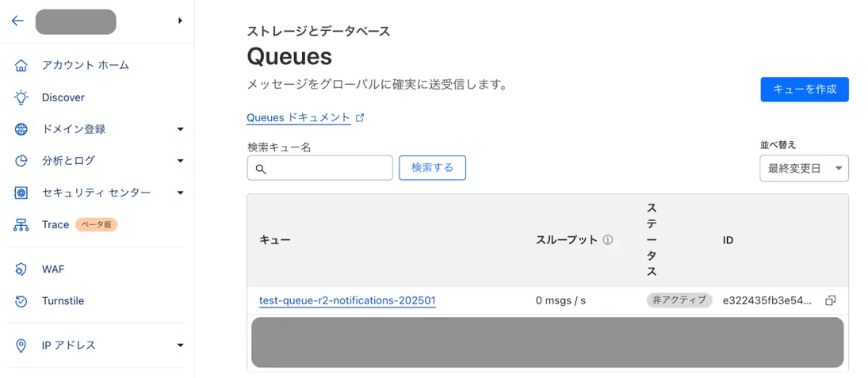Click the WAF shield icon
868x378 pixels.
[x=21, y=269]
